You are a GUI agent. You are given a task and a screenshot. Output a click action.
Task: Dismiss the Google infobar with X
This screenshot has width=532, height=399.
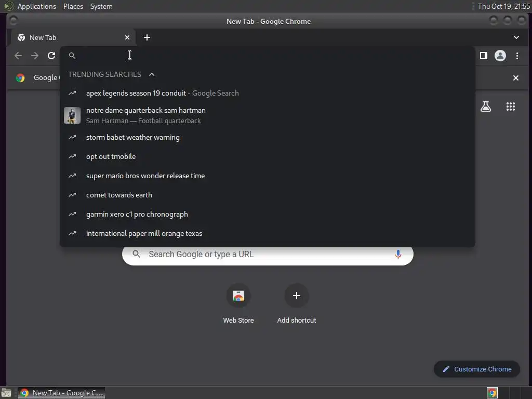(516, 78)
